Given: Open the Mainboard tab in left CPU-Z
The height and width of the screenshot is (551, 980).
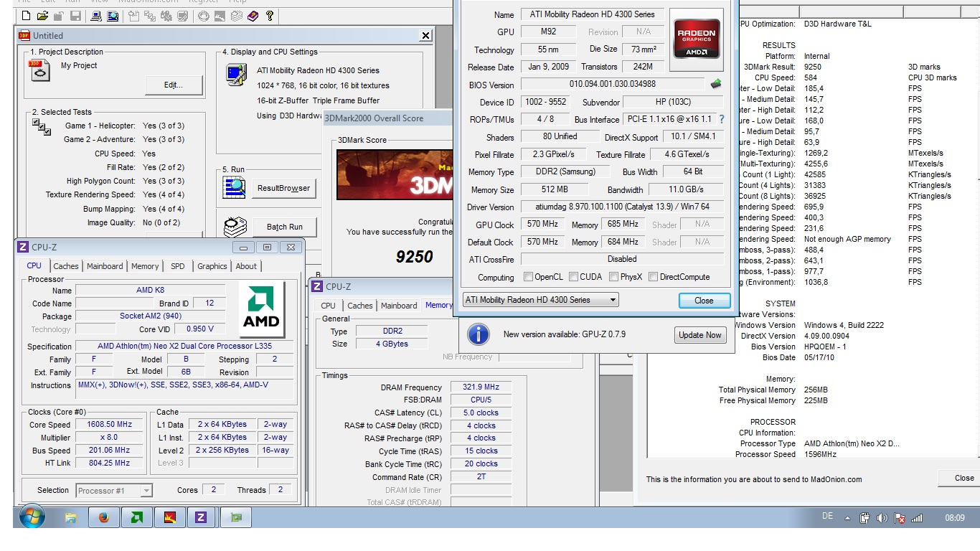Looking at the screenshot, I should click(x=105, y=266).
